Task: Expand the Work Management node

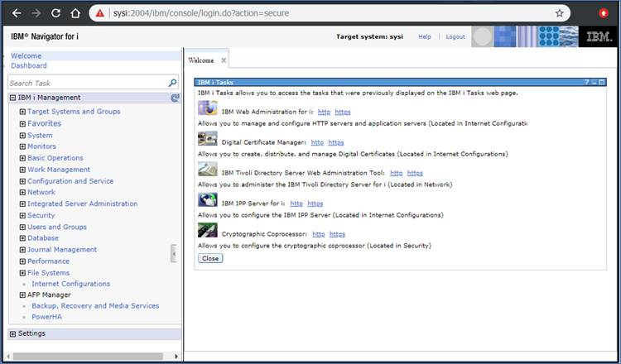Action: [22, 170]
